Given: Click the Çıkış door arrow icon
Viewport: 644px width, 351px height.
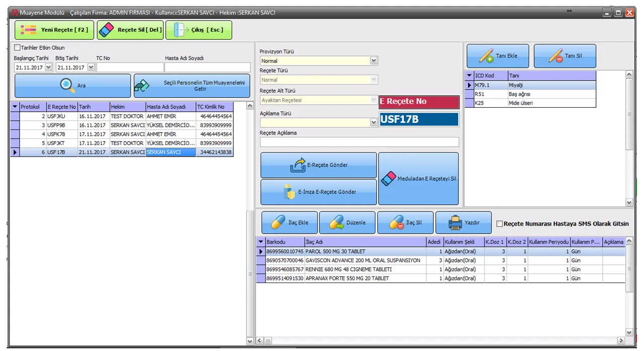Looking at the screenshot, I should (181, 30).
